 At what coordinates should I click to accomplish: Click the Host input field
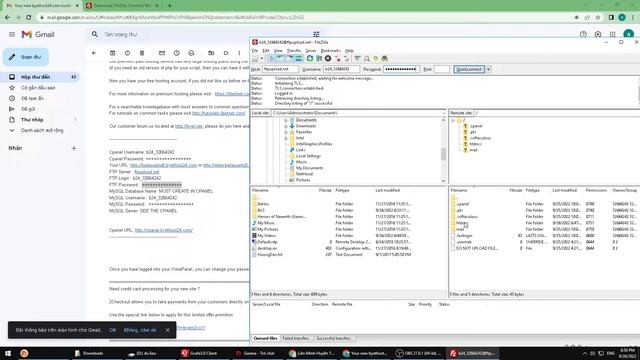[x=280, y=69]
